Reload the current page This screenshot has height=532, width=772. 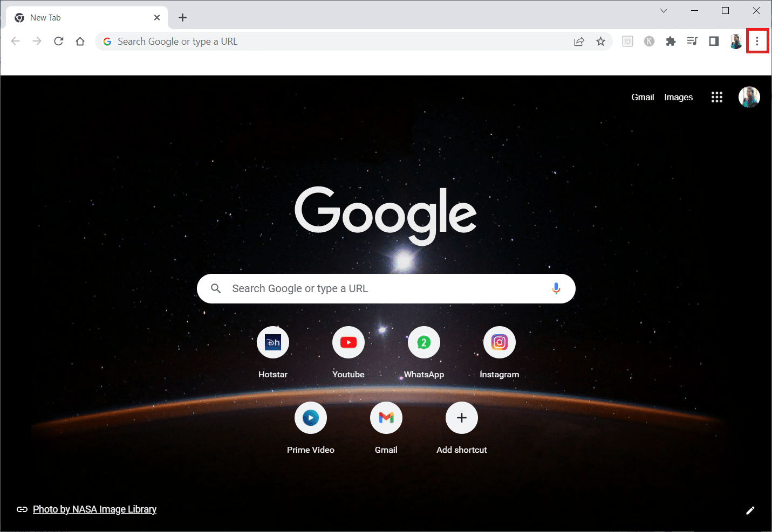[59, 42]
